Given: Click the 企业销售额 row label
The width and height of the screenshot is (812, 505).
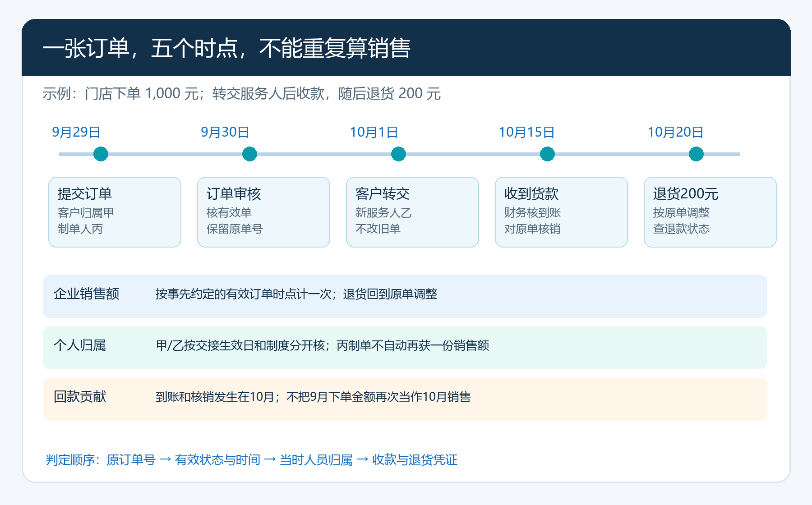Looking at the screenshot, I should click(87, 294).
